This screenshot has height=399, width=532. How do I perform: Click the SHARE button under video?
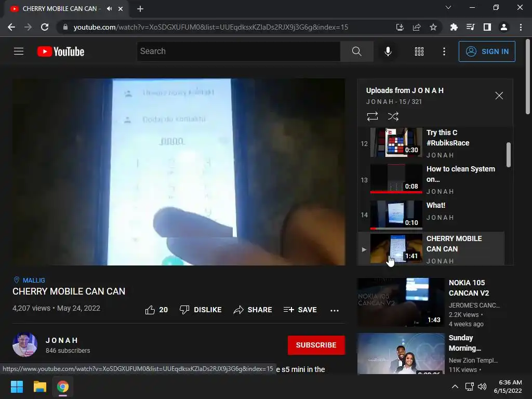point(253,310)
